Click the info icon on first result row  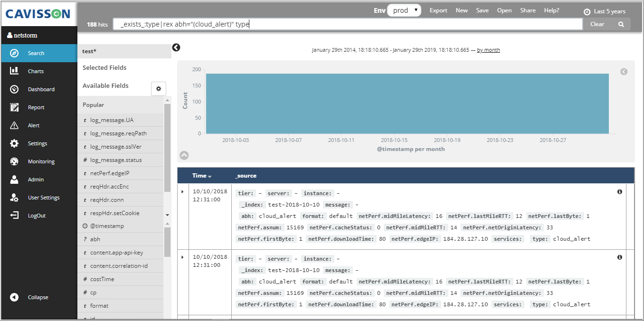point(619,192)
